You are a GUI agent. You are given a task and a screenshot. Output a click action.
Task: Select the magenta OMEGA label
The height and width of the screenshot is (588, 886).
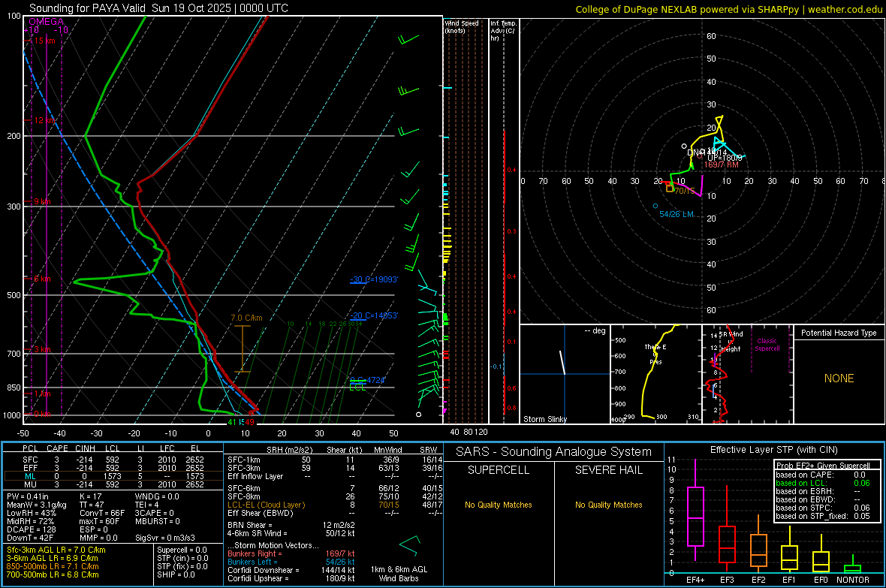[x=46, y=22]
